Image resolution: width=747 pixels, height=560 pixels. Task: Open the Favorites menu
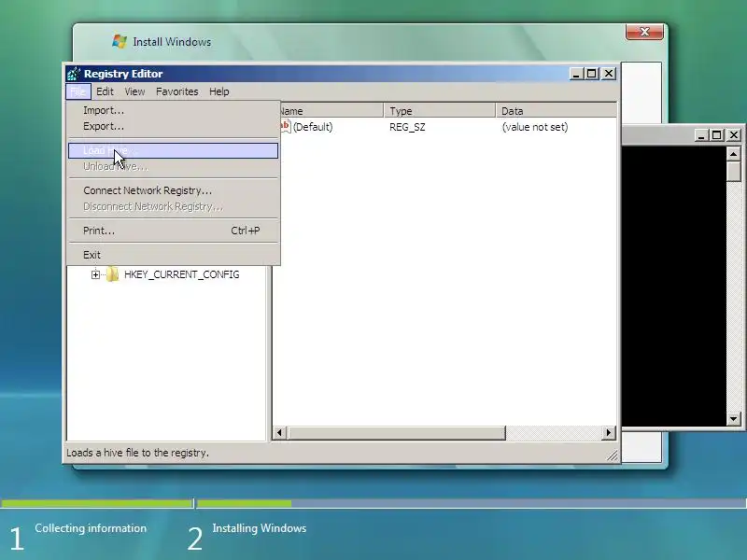176,91
